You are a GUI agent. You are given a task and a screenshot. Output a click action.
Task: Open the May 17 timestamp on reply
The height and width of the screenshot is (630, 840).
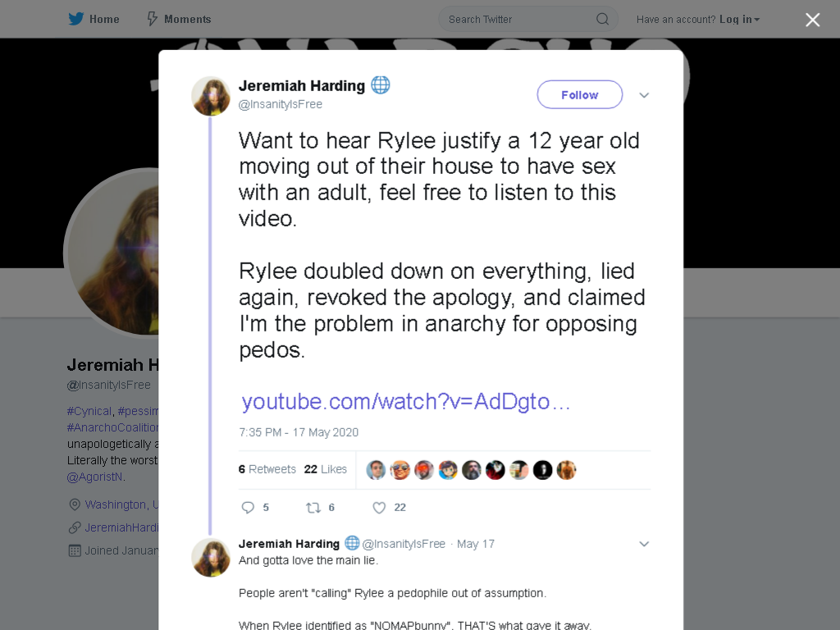coord(476,545)
